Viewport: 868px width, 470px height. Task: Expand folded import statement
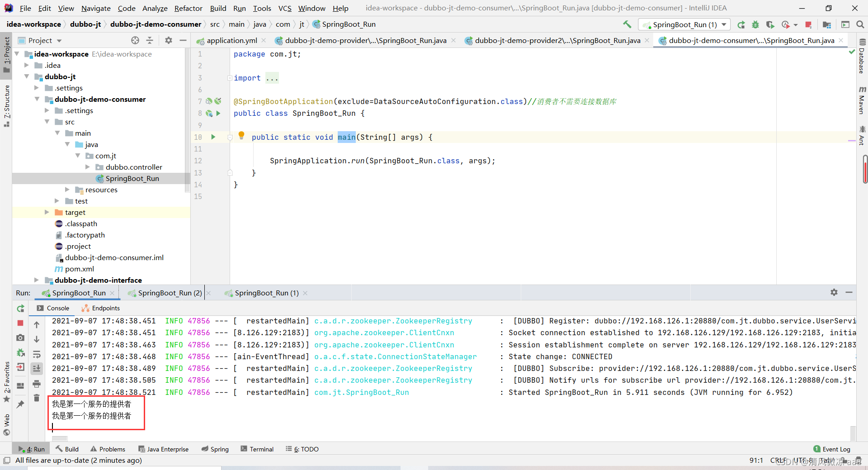pos(230,78)
